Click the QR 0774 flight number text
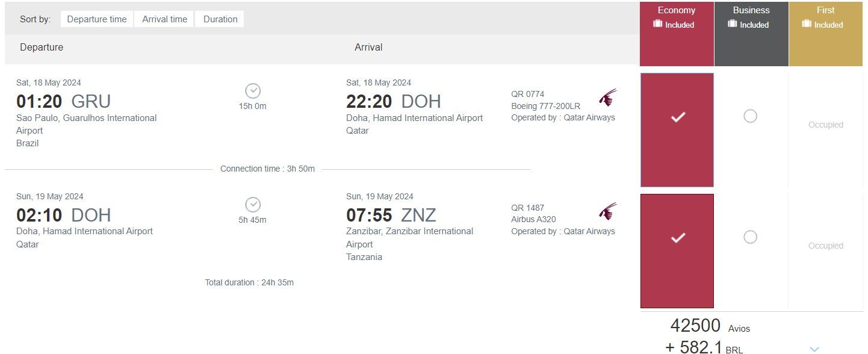Image resolution: width=868 pixels, height=354 pixels. click(x=528, y=94)
